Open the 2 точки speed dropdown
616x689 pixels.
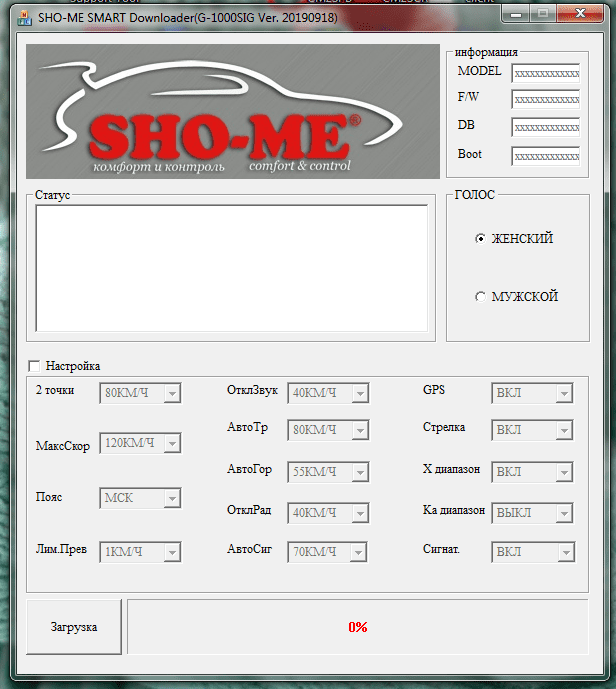[140, 393]
